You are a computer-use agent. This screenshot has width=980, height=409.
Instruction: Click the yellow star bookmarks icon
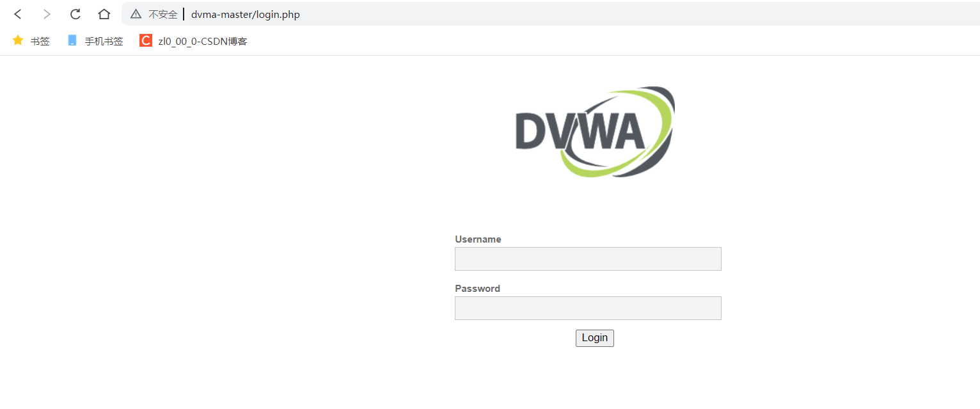18,40
